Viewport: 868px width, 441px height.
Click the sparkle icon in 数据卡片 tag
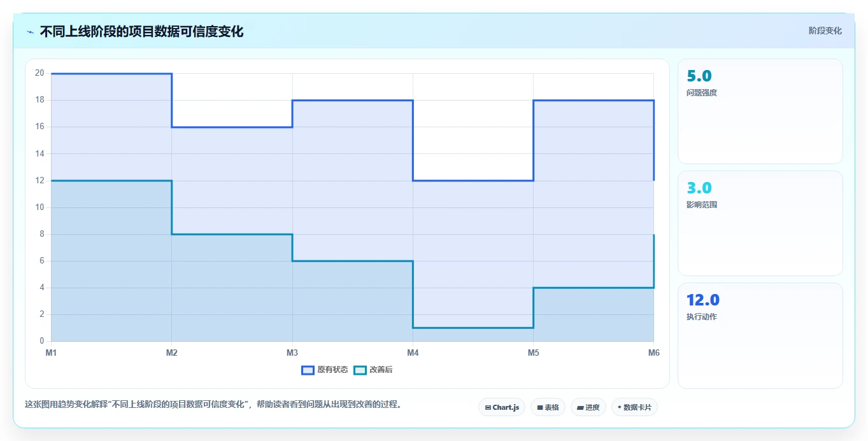[x=620, y=407]
